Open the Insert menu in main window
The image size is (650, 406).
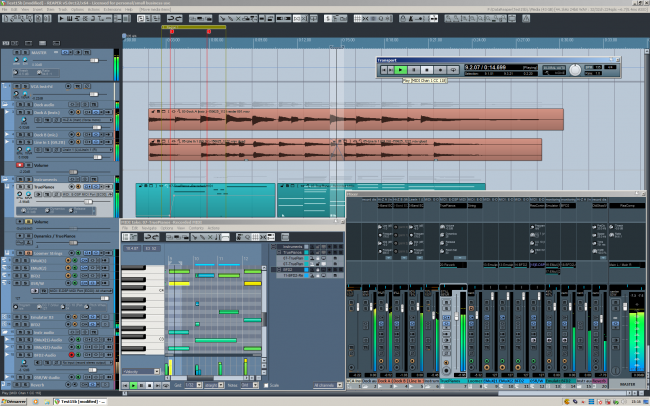(37, 9)
